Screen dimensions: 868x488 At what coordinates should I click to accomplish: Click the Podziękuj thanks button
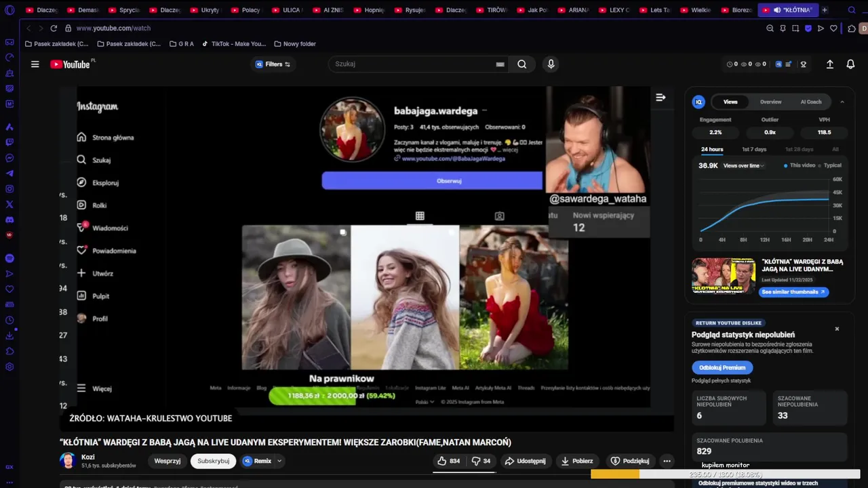(630, 461)
